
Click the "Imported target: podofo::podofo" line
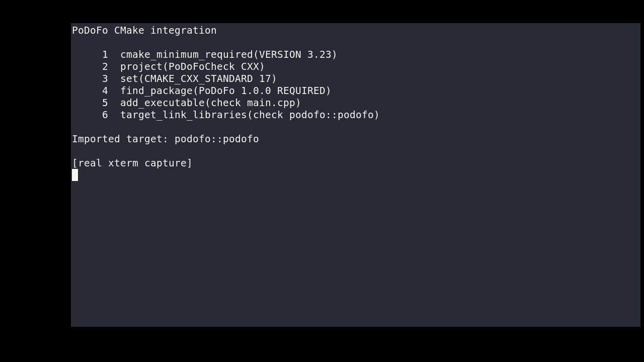(166, 139)
